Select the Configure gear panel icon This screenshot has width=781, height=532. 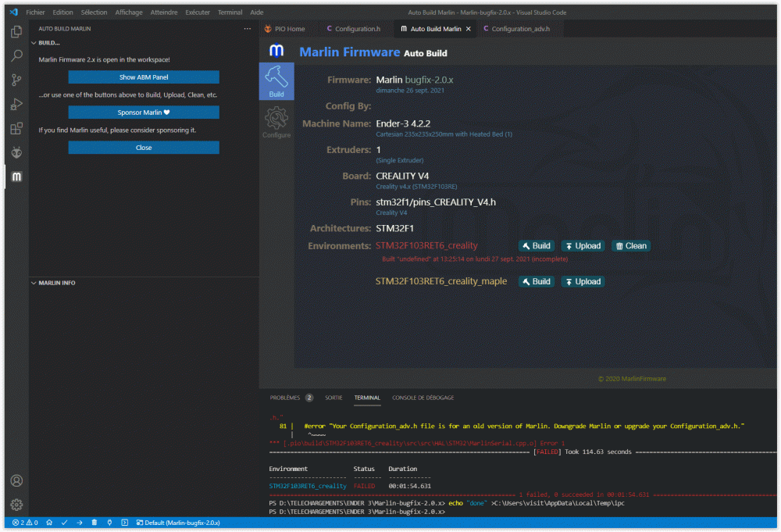click(276, 122)
